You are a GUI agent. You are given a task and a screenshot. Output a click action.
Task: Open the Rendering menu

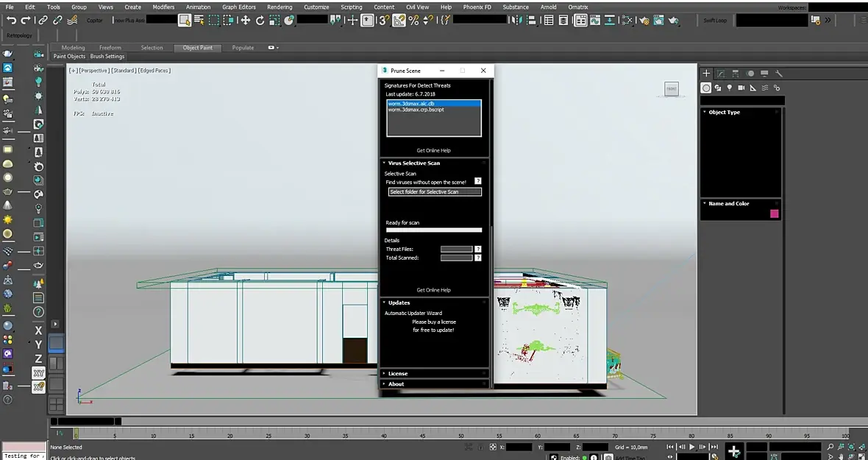[x=279, y=7]
